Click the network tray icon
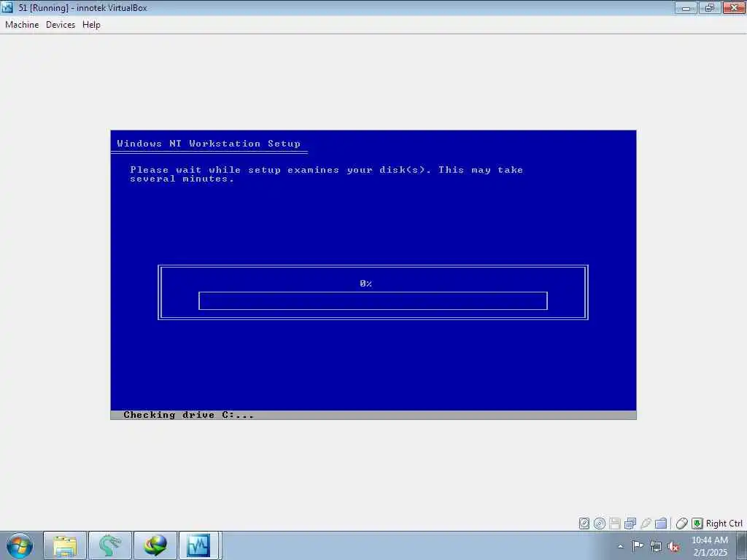 pyautogui.click(x=656, y=546)
